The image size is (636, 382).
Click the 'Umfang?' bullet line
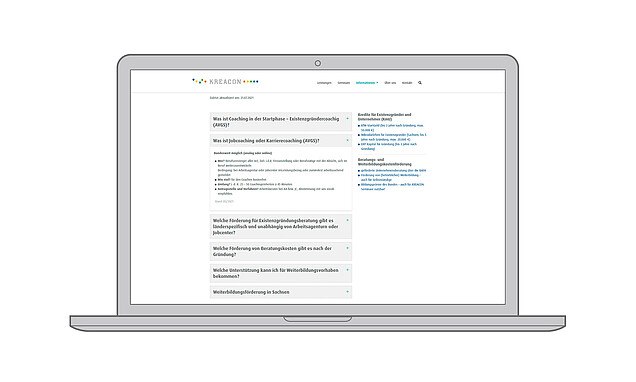click(x=255, y=184)
